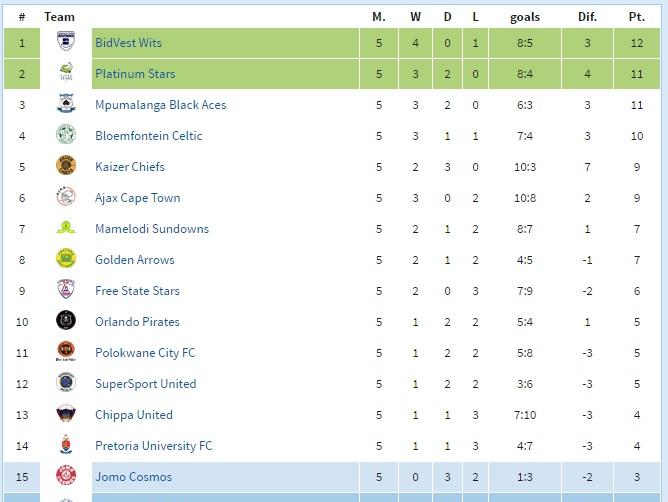The height and width of the screenshot is (502, 668).
Task: Click the Team column header
Action: (59, 17)
